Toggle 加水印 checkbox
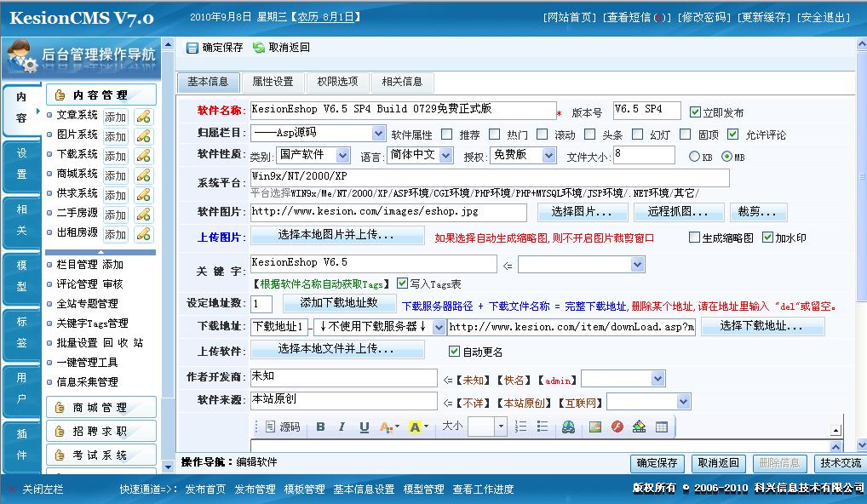Viewport: 867px width, 504px height. [x=767, y=237]
